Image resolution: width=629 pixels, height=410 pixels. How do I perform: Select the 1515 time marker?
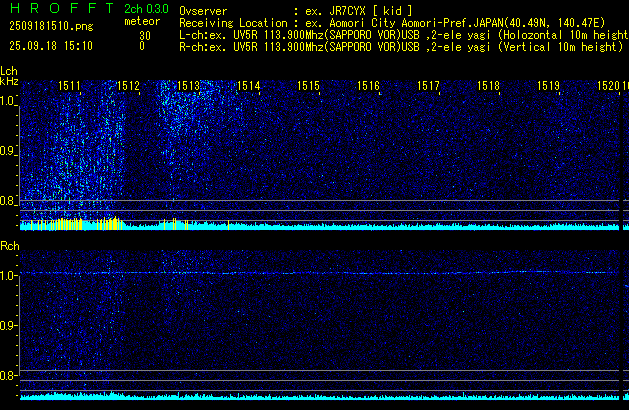(308, 87)
